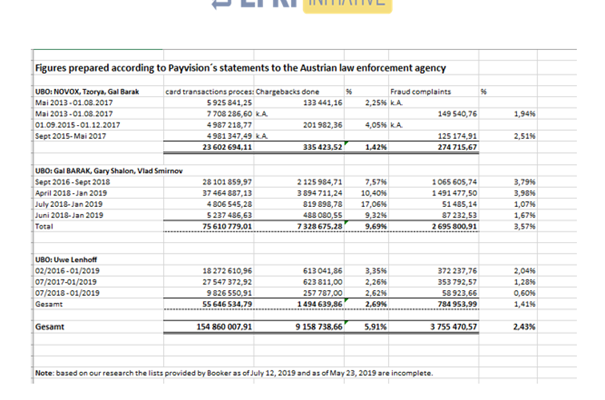This screenshot has width=605, height=400.
Task: Click the 1,94% cell
Action: pos(524,114)
